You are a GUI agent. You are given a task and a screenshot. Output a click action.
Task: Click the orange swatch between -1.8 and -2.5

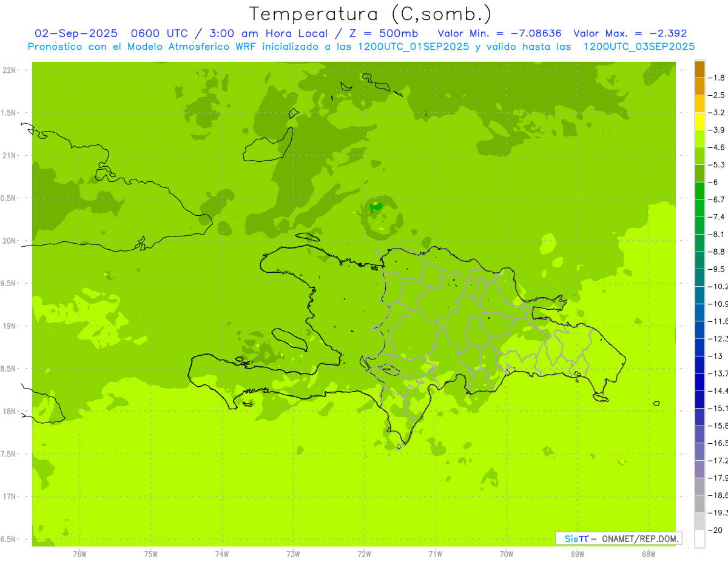[699, 87]
